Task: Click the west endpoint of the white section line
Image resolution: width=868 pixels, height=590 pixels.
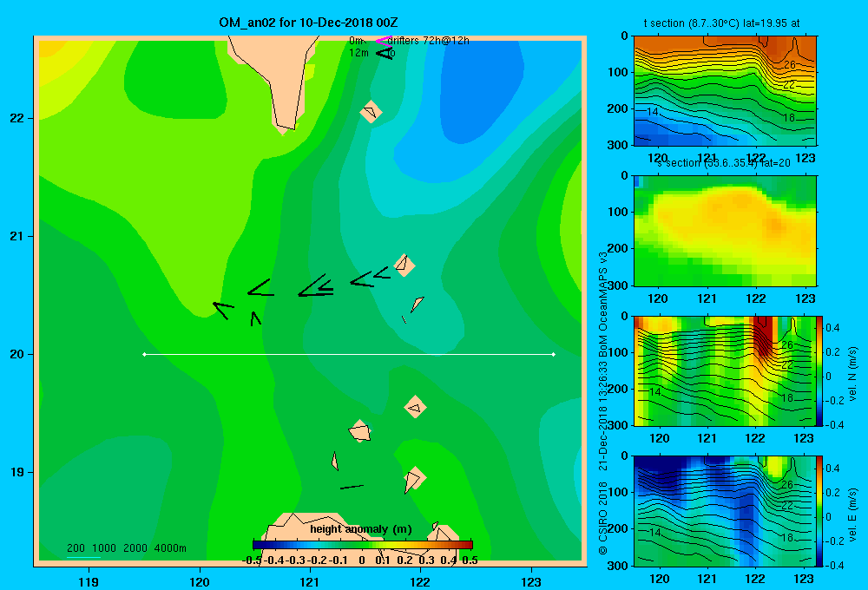Action: point(144,354)
